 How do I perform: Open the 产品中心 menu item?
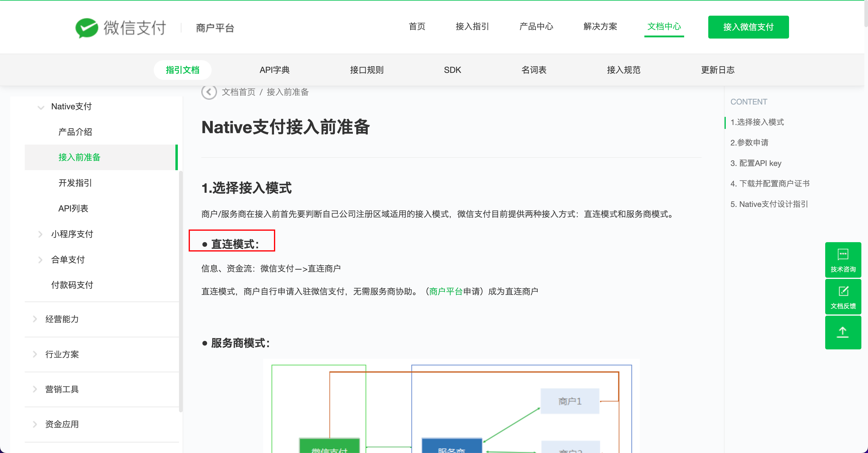coord(536,27)
